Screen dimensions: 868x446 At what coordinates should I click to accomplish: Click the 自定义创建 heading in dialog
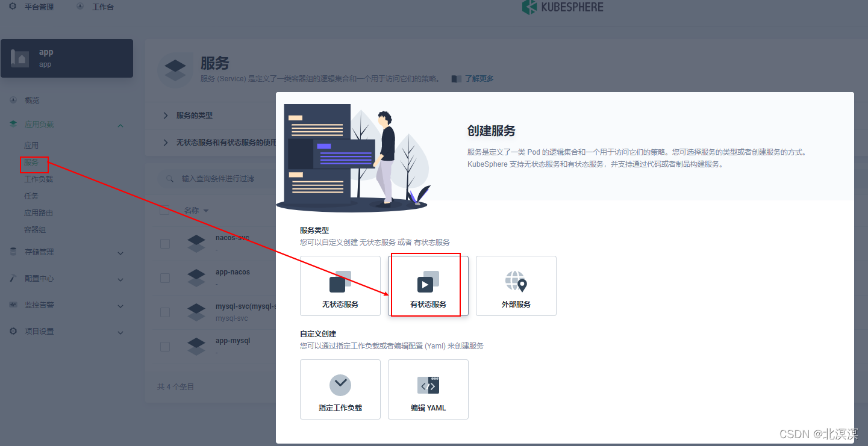click(x=318, y=333)
